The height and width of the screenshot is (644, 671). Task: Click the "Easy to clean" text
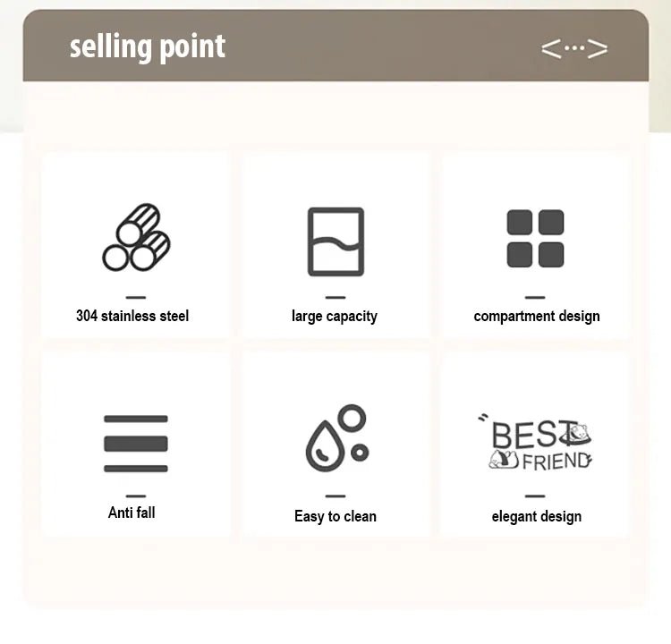click(335, 516)
